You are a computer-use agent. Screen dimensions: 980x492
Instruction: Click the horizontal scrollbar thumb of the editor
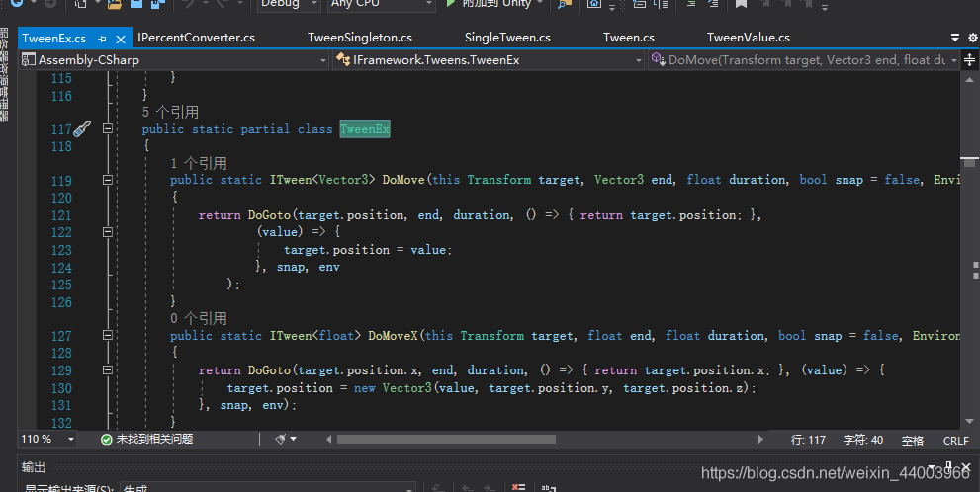point(446,439)
